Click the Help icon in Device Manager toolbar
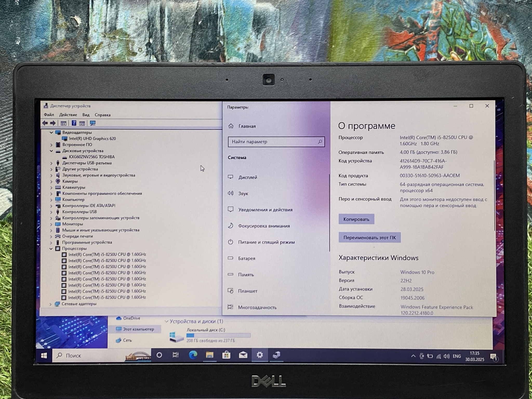This screenshot has height=399, width=532. [74, 123]
